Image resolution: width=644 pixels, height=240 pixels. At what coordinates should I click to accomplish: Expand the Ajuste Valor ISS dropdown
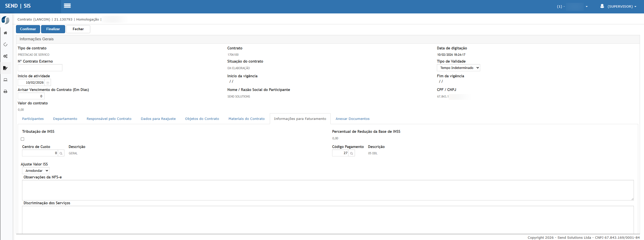tap(36, 171)
